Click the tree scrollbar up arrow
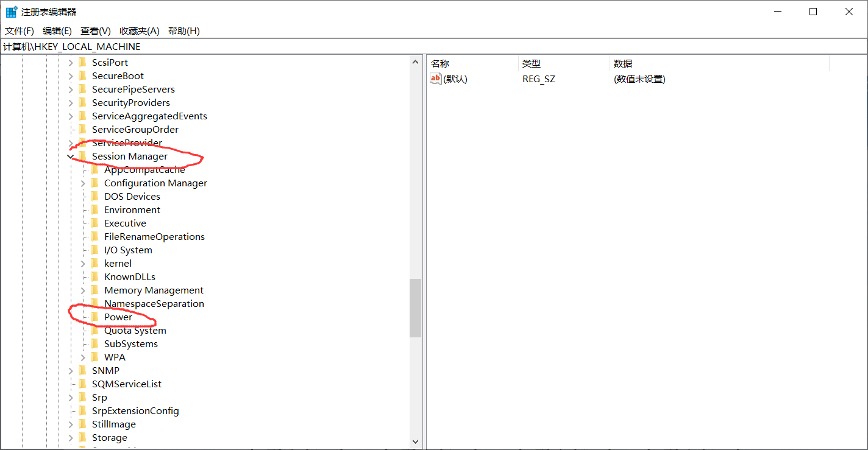The width and height of the screenshot is (868, 450). click(x=416, y=62)
